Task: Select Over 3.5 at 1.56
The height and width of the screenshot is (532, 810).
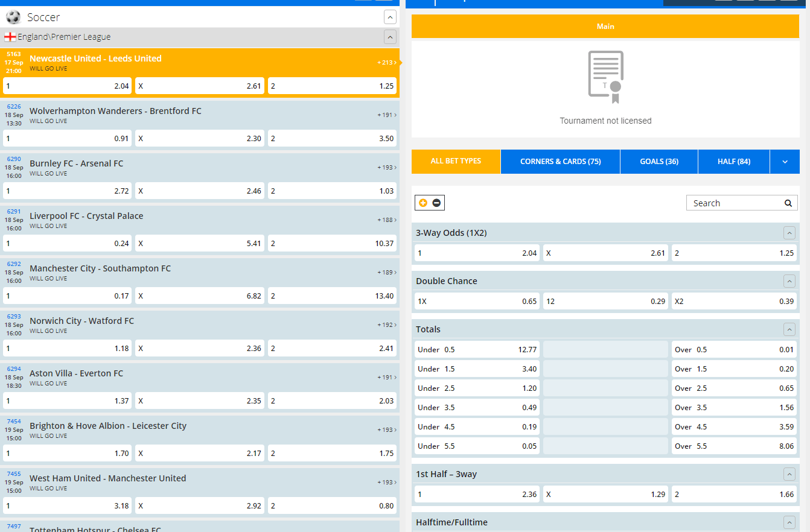Action: (x=734, y=408)
